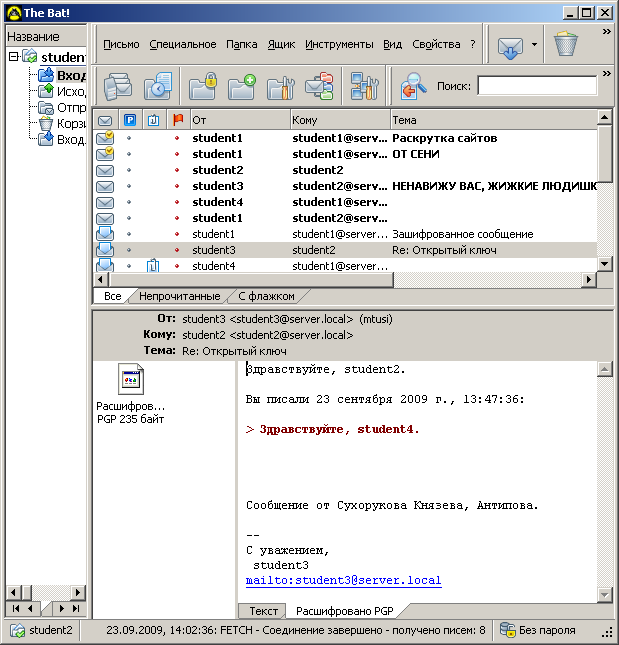
Task: Click attachment clip icon on student4 row
Action: click(x=153, y=266)
